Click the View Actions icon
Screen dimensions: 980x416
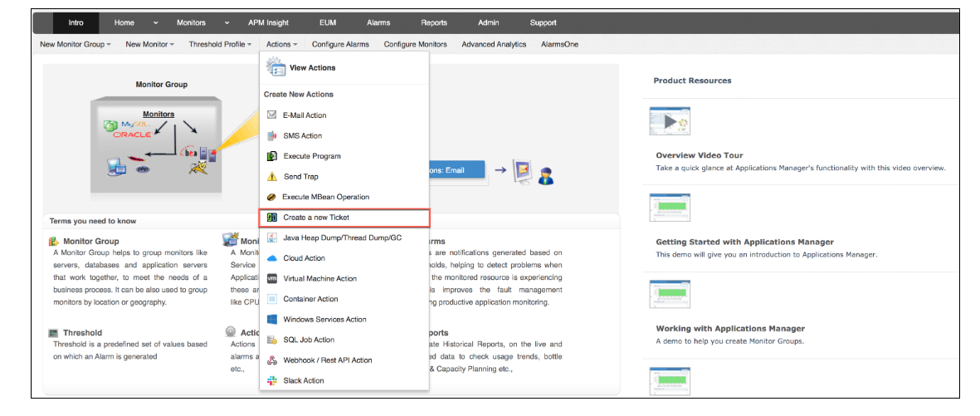click(275, 68)
